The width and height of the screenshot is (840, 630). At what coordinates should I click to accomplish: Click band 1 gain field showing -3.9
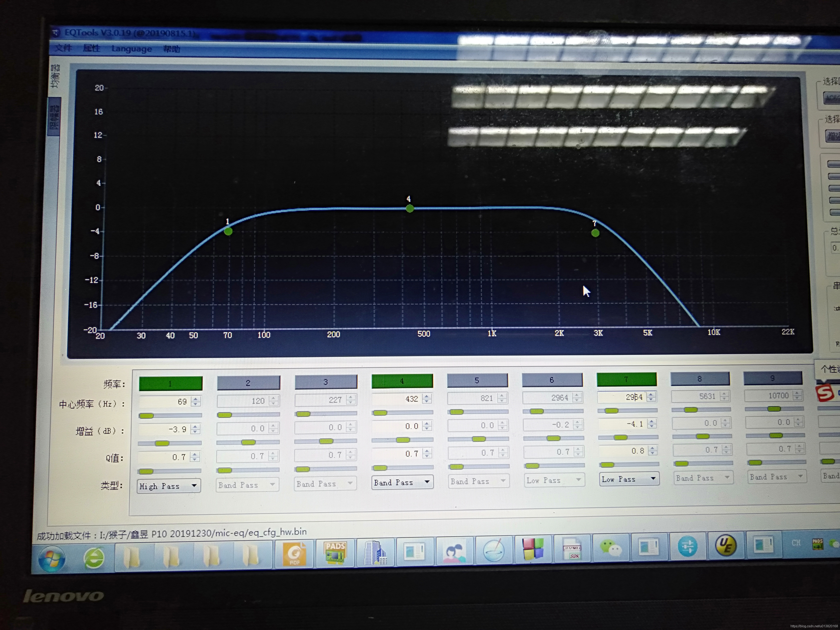click(x=164, y=429)
